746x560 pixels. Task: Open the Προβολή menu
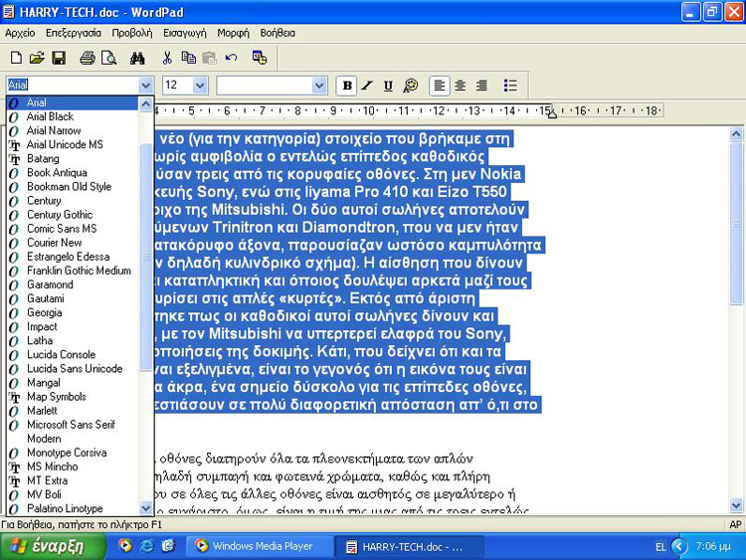click(132, 33)
